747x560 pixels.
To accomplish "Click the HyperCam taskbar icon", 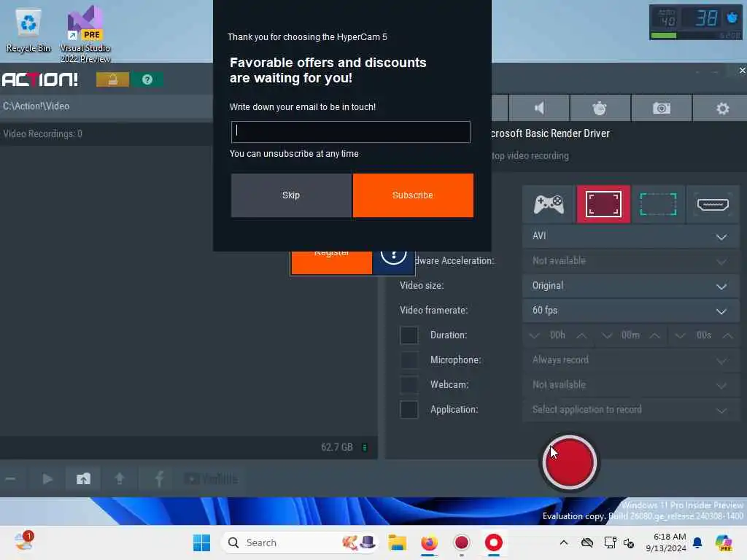I will [x=494, y=542].
